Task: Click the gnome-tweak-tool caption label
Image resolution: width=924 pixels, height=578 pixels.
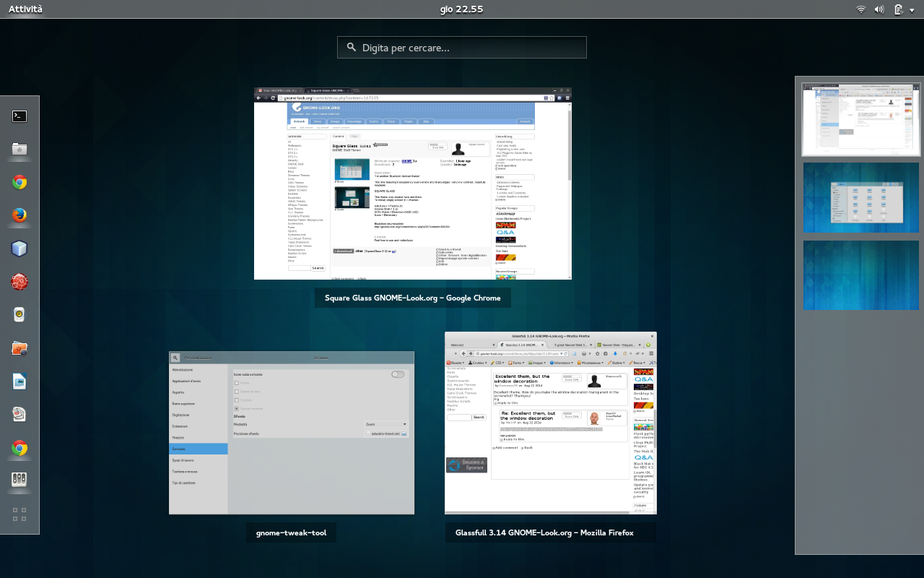Action: [292, 532]
